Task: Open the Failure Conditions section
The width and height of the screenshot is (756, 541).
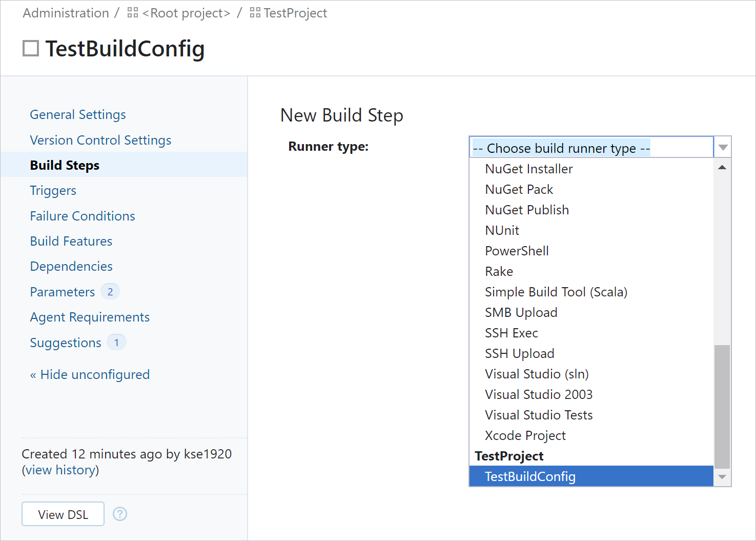Action: pyautogui.click(x=82, y=215)
